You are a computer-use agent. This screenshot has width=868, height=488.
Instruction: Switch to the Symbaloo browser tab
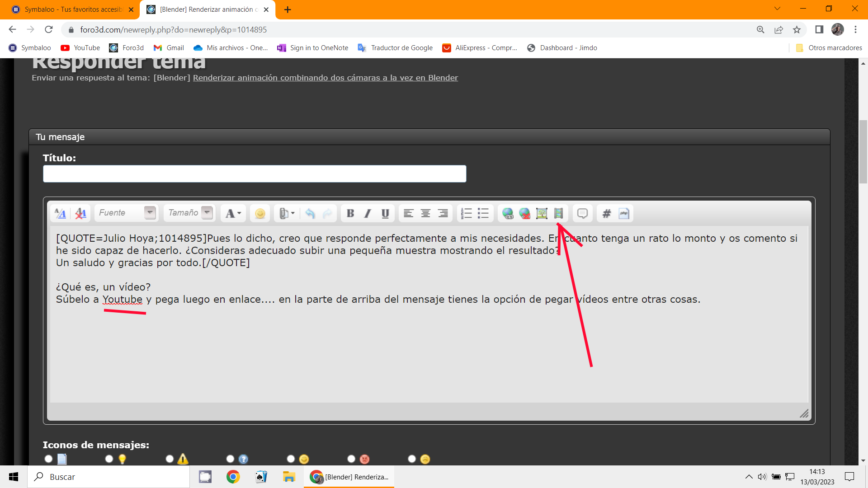point(72,9)
